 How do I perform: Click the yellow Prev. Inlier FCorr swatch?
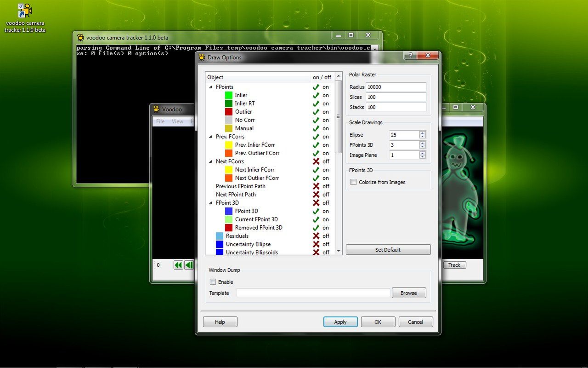click(229, 145)
